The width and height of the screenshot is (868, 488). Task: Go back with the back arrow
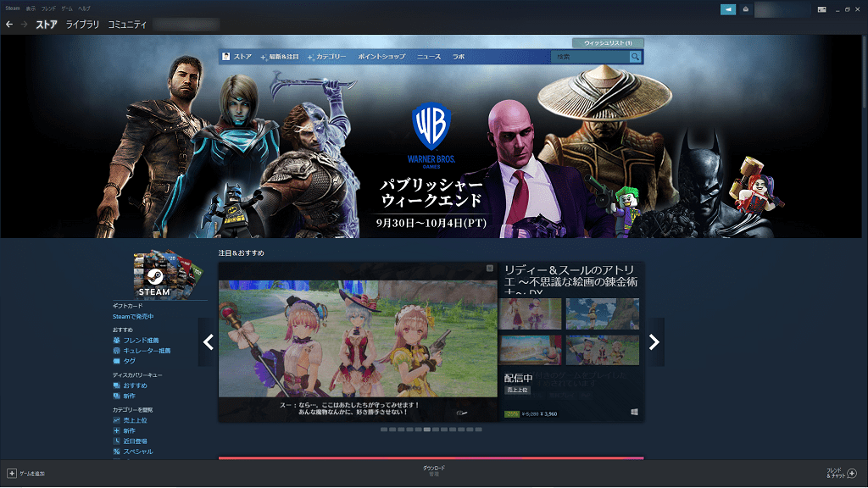pyautogui.click(x=8, y=25)
